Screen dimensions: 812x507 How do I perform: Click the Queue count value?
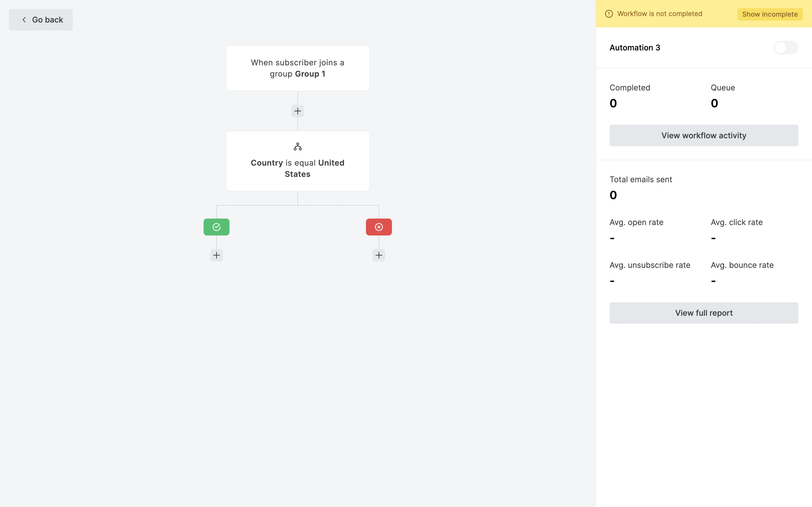coord(714,103)
